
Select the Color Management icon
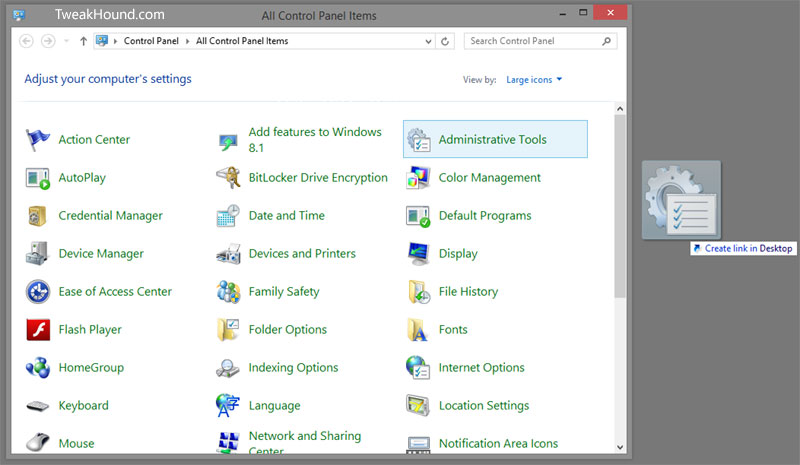(418, 178)
